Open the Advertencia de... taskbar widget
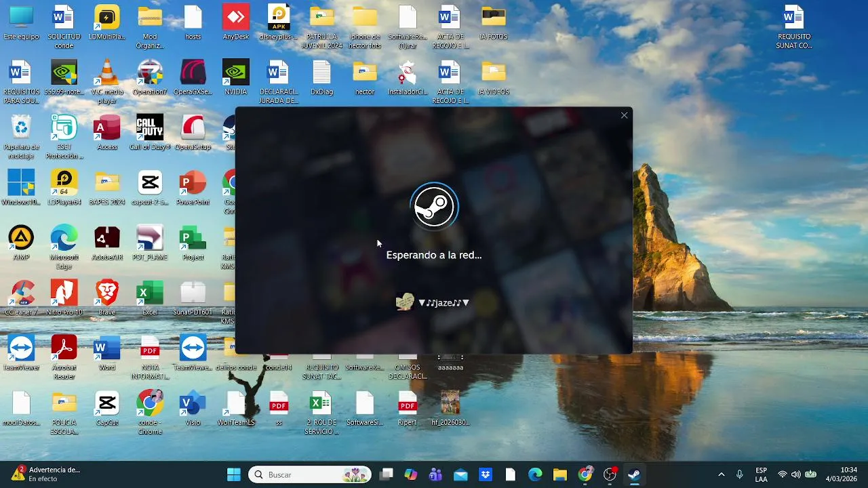Screen dimensions: 868x488 [45, 474]
